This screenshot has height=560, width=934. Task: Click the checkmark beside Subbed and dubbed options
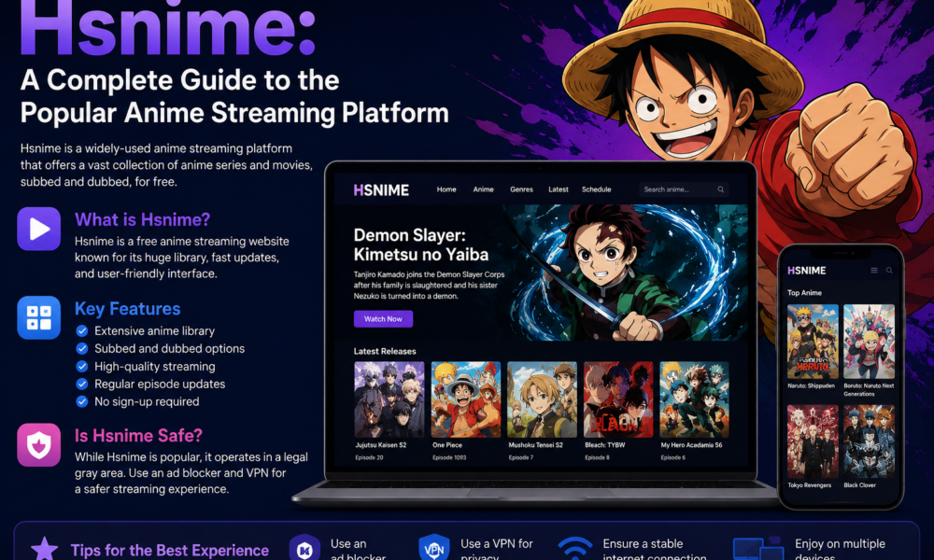(82, 349)
